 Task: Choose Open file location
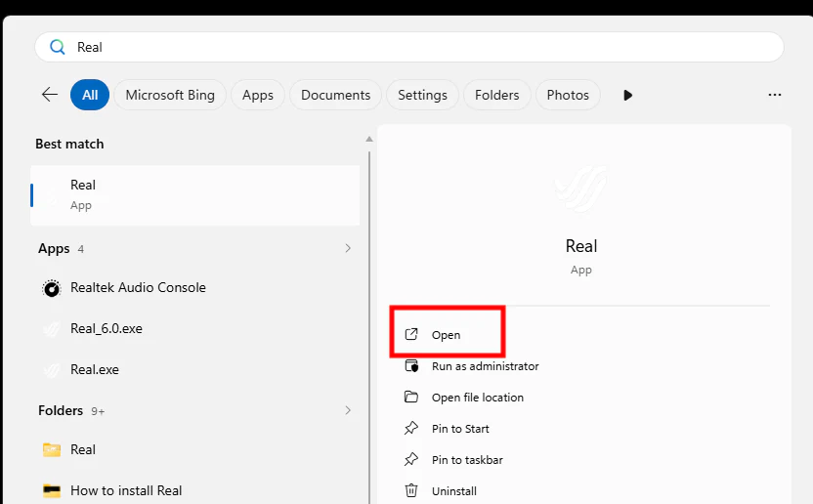(478, 398)
